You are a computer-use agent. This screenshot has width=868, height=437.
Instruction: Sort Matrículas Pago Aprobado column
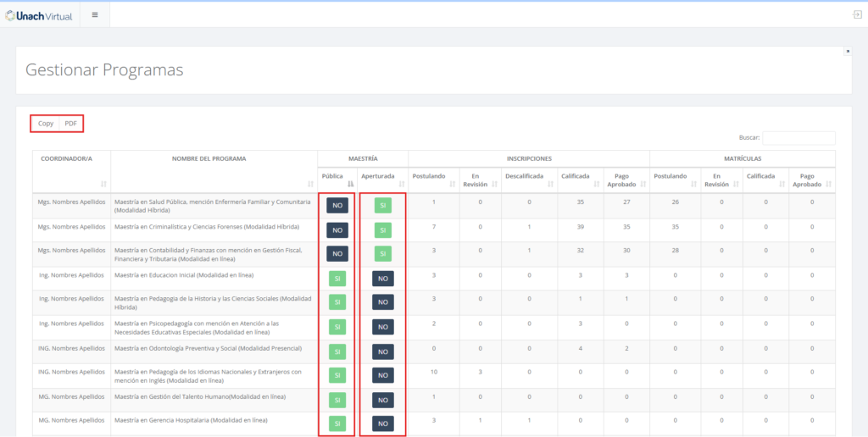811,180
